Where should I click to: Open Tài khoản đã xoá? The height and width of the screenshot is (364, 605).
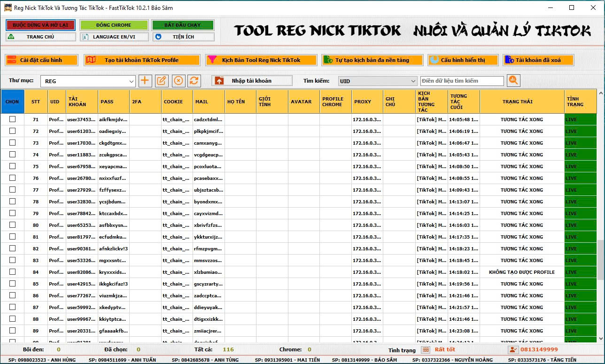tap(538, 60)
